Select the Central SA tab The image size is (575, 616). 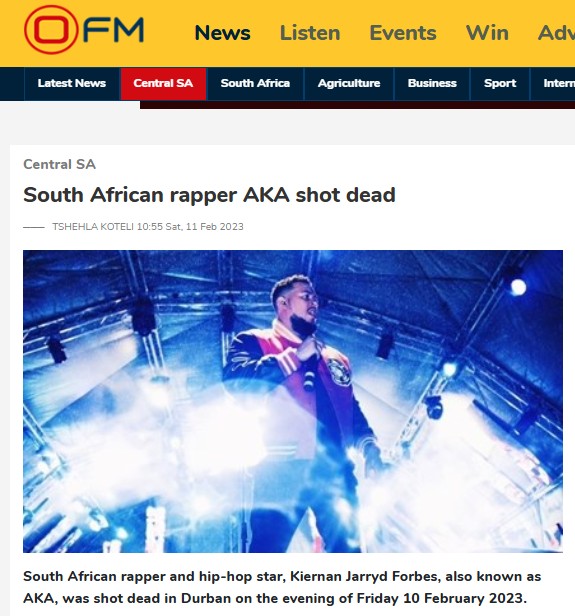(x=163, y=84)
